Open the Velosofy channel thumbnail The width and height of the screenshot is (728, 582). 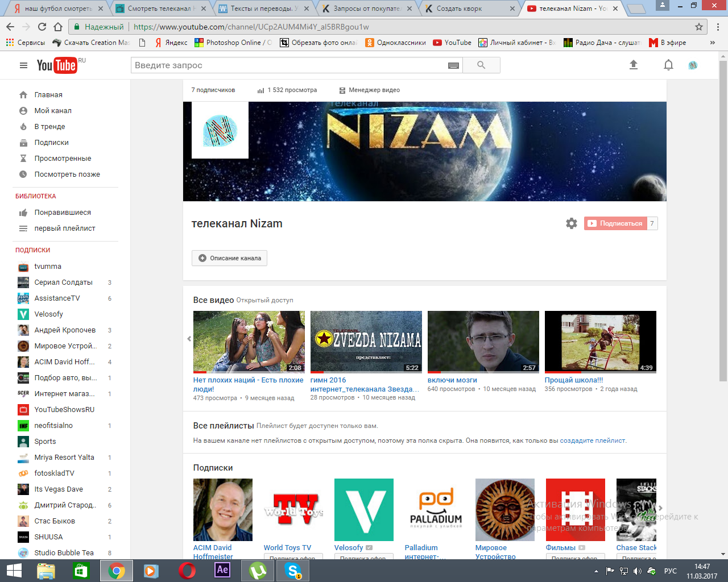click(x=364, y=510)
